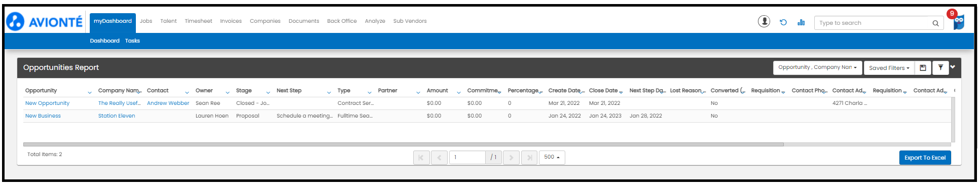Click the refresh history arrow icon
Screen dimensions: 980x187
point(783,22)
